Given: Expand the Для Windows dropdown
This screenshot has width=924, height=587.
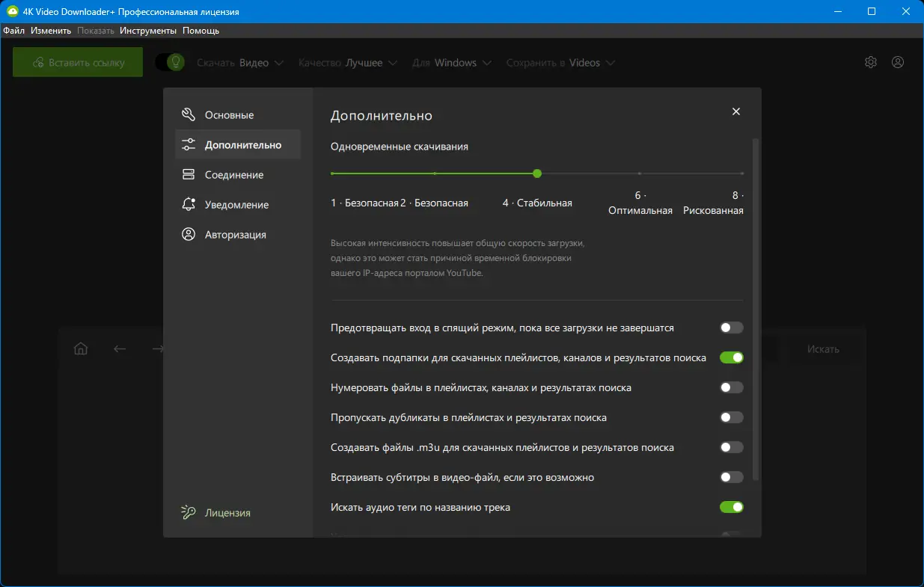Looking at the screenshot, I should [452, 63].
